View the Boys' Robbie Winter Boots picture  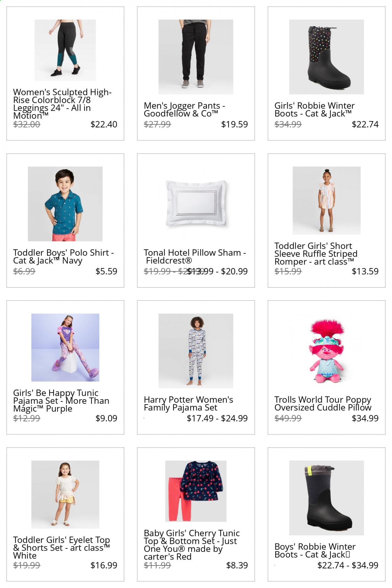pos(326,498)
